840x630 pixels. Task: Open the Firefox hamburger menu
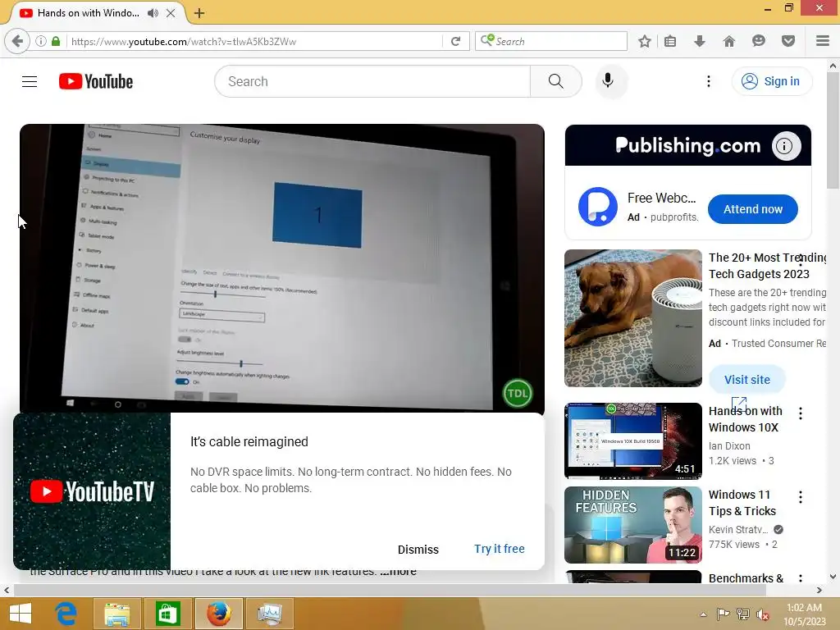point(823,41)
